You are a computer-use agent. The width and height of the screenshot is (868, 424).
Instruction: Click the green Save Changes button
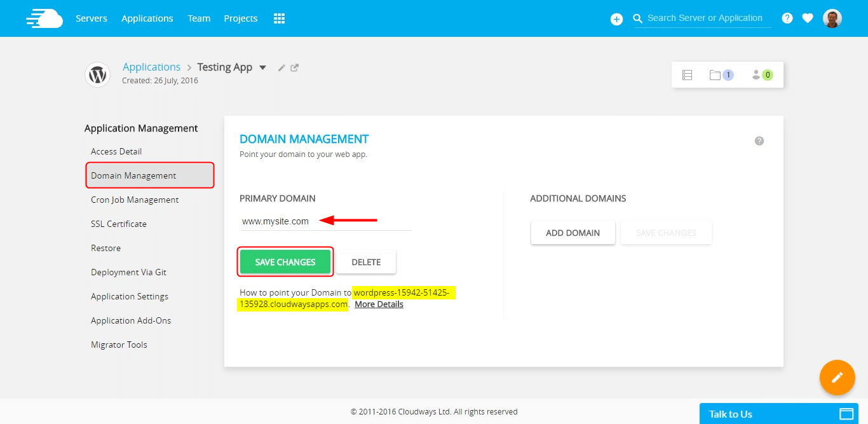tap(285, 262)
